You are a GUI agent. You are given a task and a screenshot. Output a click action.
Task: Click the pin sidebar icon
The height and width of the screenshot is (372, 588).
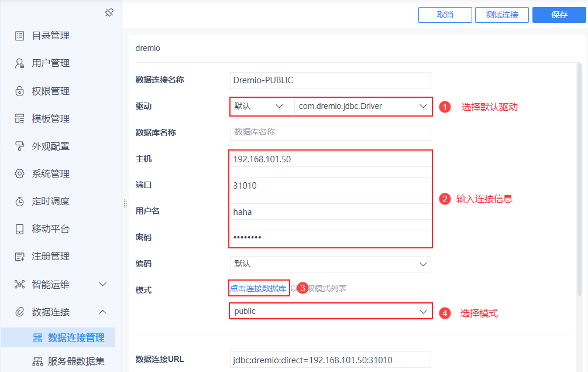[109, 13]
